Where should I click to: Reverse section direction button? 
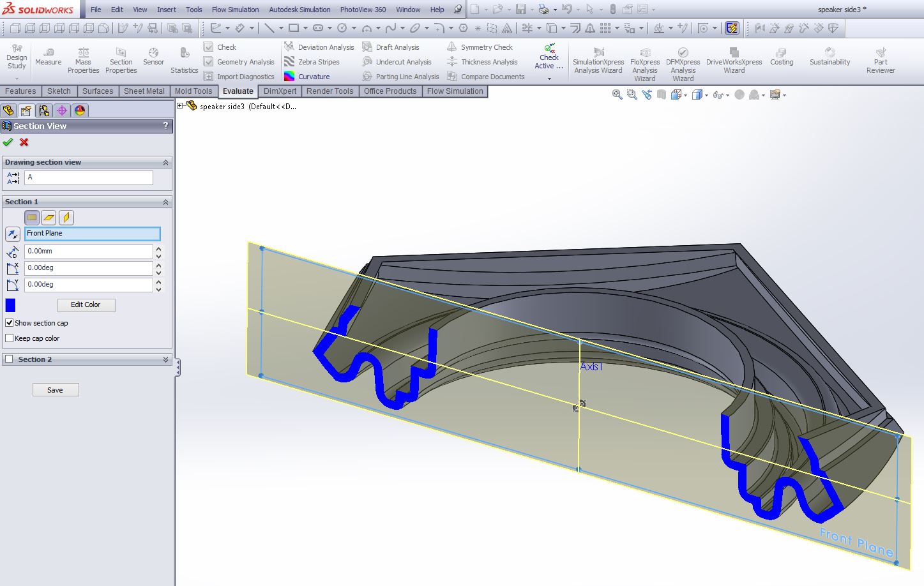click(12, 234)
